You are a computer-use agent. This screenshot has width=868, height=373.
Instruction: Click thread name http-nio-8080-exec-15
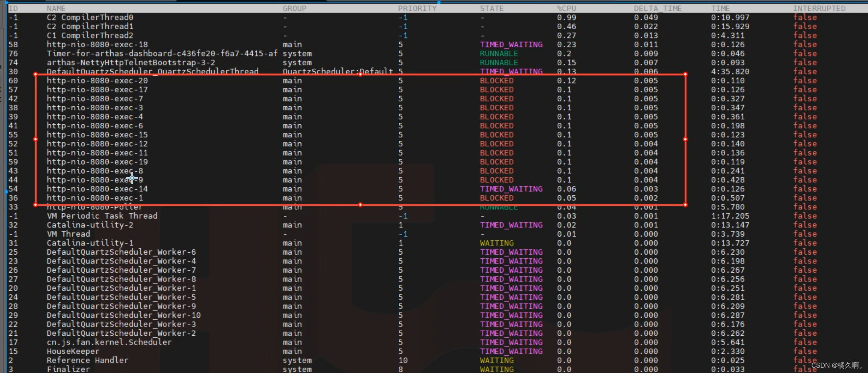[x=97, y=135]
